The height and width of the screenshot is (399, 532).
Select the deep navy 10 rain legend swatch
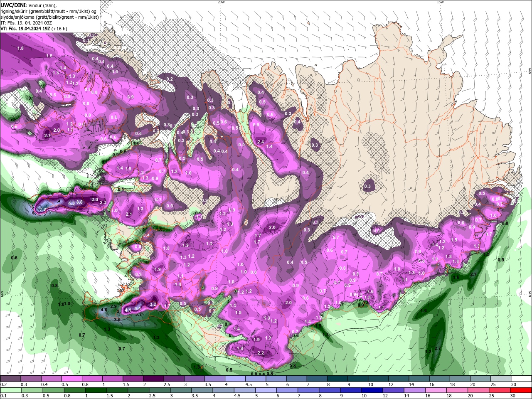point(372,390)
